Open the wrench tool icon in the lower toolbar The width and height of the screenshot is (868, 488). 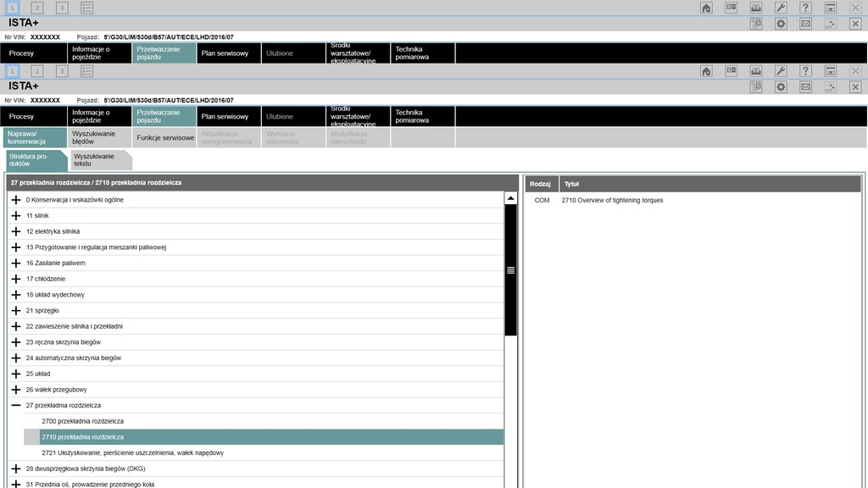coord(781,71)
